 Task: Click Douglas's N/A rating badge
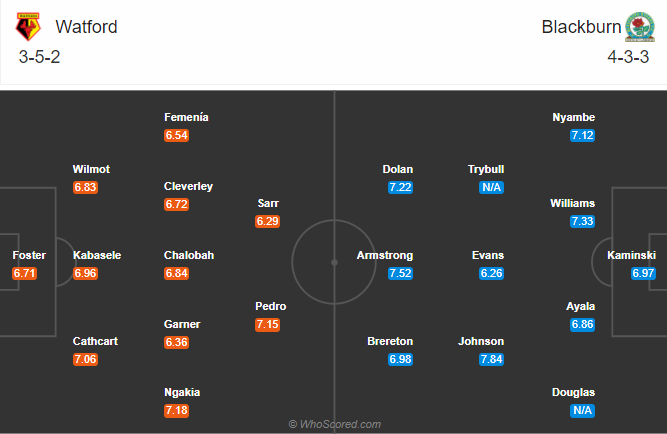(x=582, y=410)
